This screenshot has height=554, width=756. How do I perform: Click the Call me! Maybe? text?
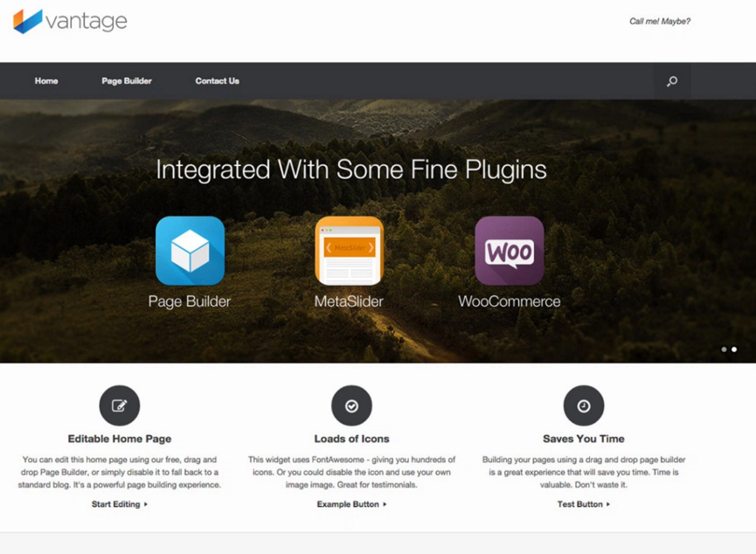tap(660, 21)
